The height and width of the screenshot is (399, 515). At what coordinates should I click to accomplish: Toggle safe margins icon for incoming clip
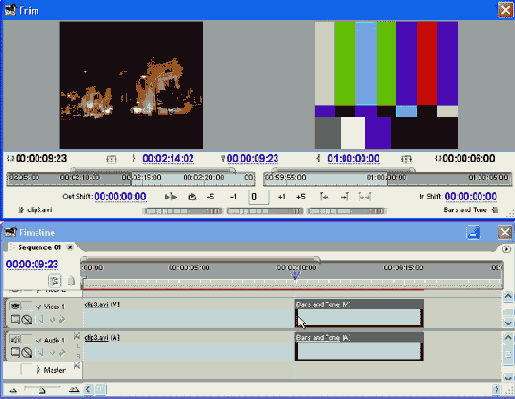coord(406,159)
